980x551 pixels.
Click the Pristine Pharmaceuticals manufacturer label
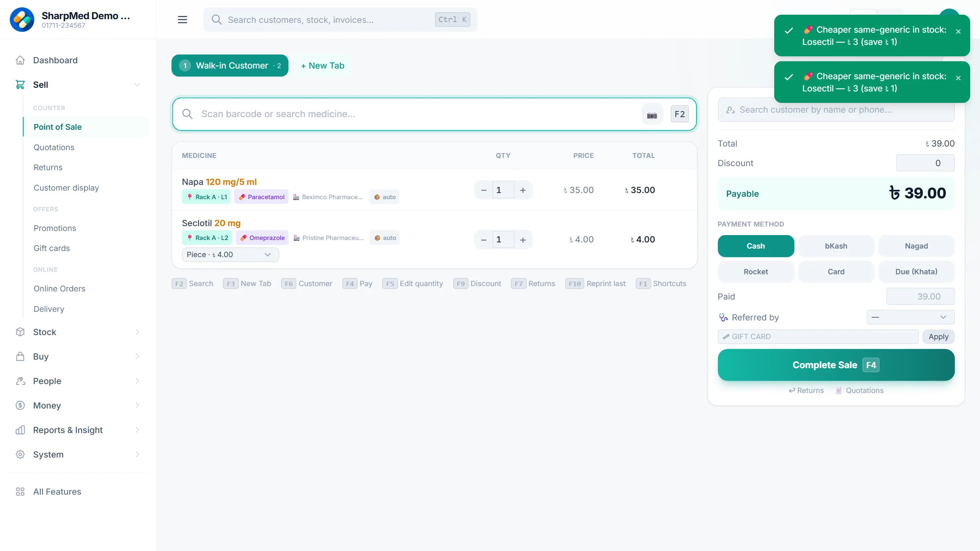[328, 238]
